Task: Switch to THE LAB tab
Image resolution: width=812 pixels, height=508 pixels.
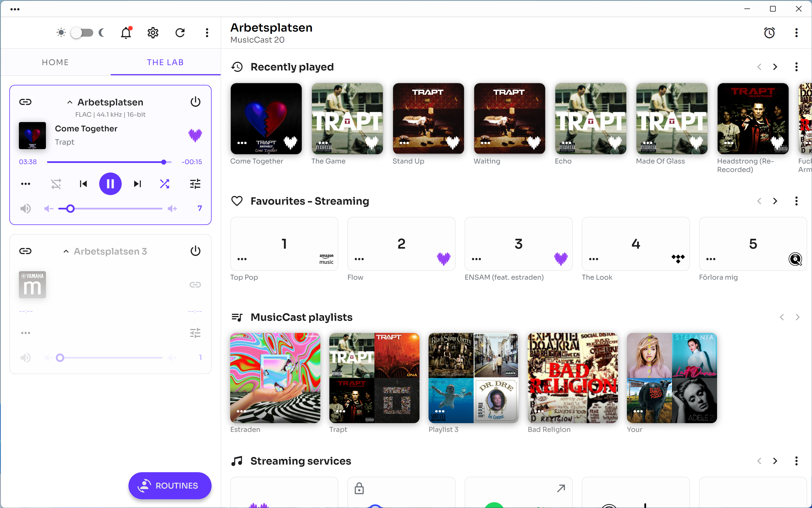Action: pyautogui.click(x=165, y=62)
